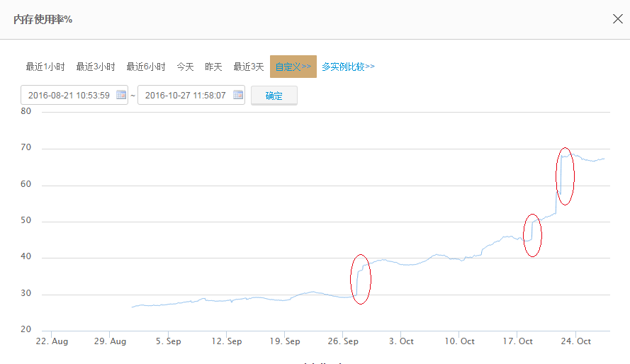Open 多实例比较 multi-instance comparison link
The width and height of the screenshot is (630, 364).
click(348, 67)
